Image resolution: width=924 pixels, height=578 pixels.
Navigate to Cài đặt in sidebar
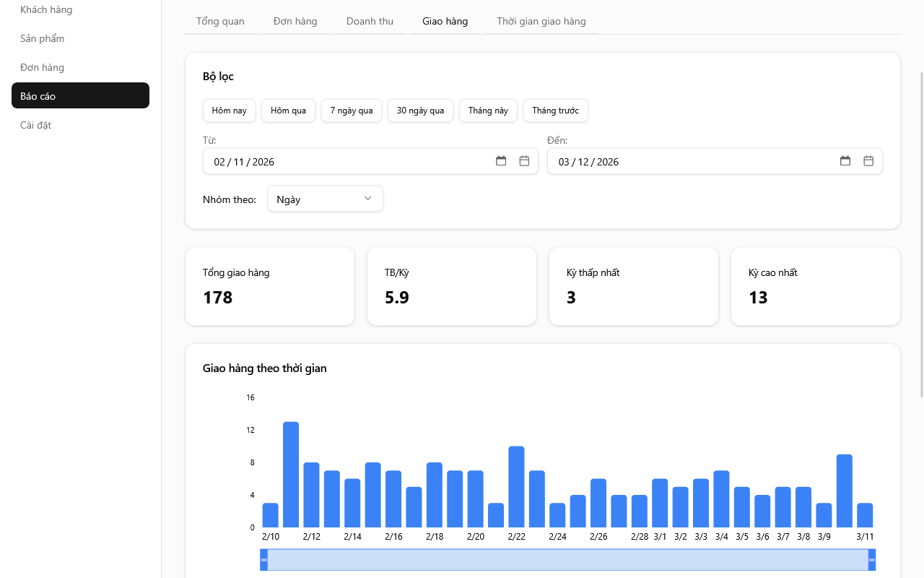[36, 125]
